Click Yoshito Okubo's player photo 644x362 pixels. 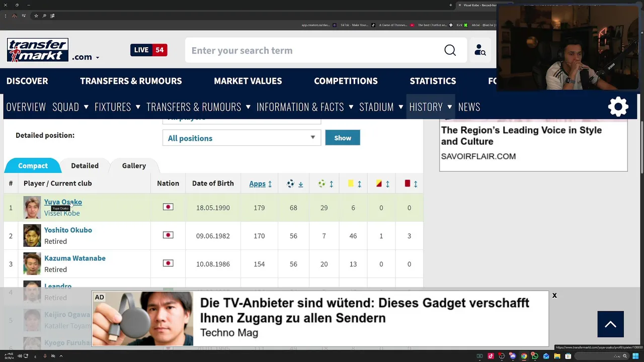click(x=32, y=235)
